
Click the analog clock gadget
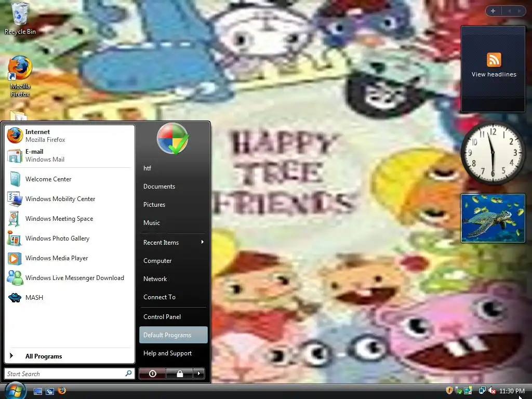point(493,153)
